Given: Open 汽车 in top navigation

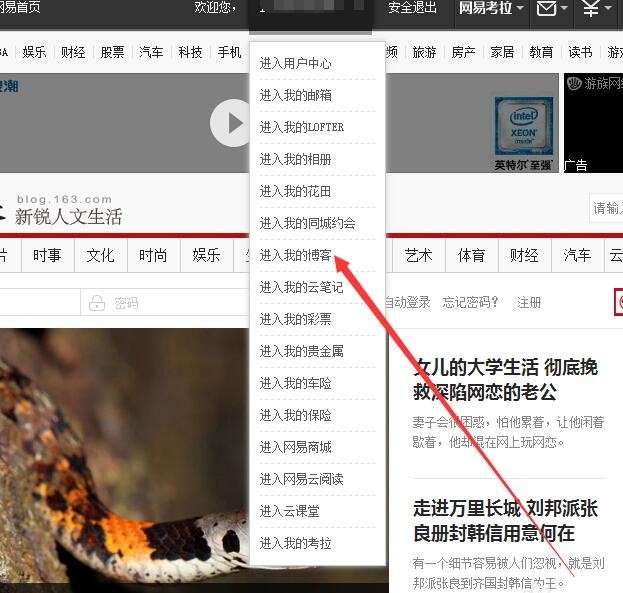Looking at the screenshot, I should click(151, 52).
